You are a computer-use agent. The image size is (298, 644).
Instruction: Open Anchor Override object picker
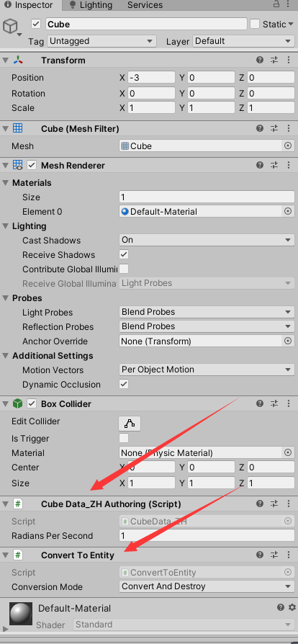coord(288,341)
